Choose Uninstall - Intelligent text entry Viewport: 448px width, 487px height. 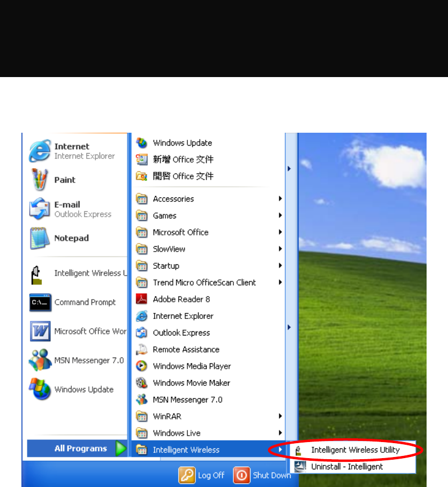point(347,467)
